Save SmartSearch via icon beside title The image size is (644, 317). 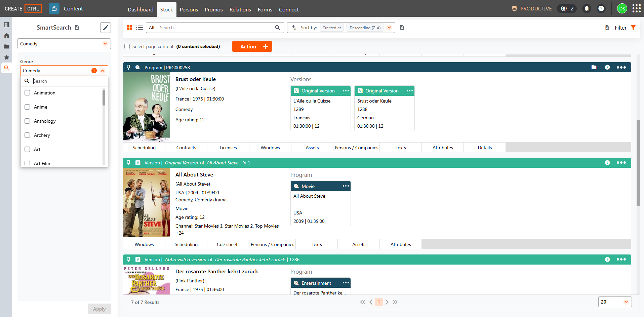click(x=77, y=28)
